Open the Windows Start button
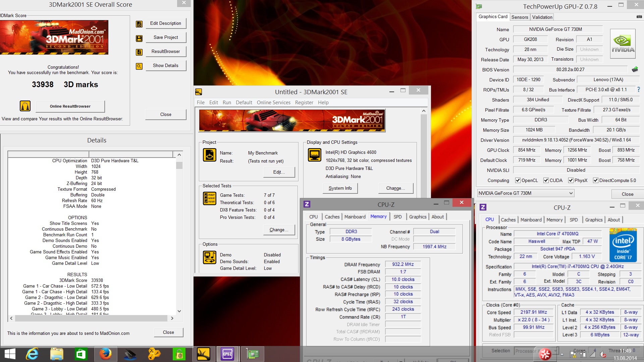The width and height of the screenshot is (644, 362). point(10,354)
